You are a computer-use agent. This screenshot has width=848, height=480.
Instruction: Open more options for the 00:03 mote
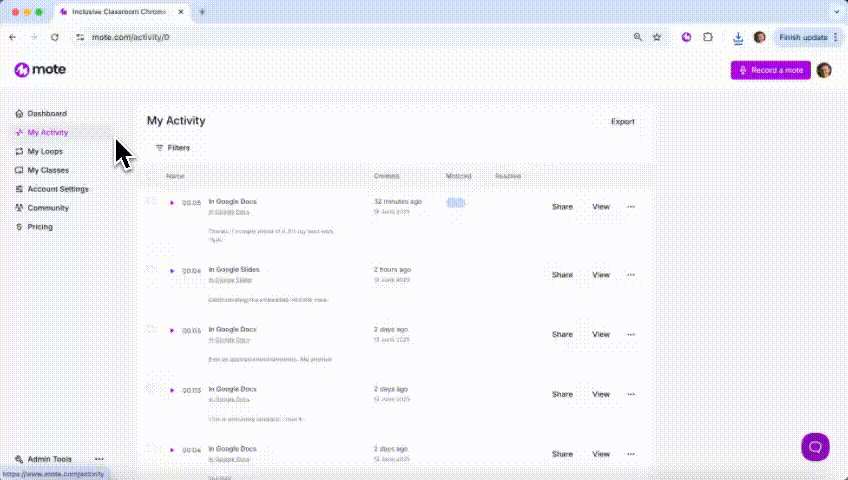click(631, 395)
